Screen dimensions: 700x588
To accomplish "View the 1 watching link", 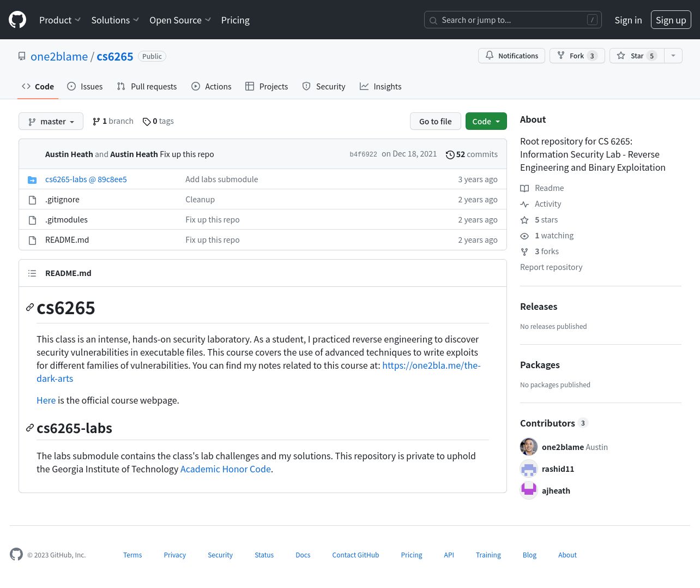I will [547, 236].
